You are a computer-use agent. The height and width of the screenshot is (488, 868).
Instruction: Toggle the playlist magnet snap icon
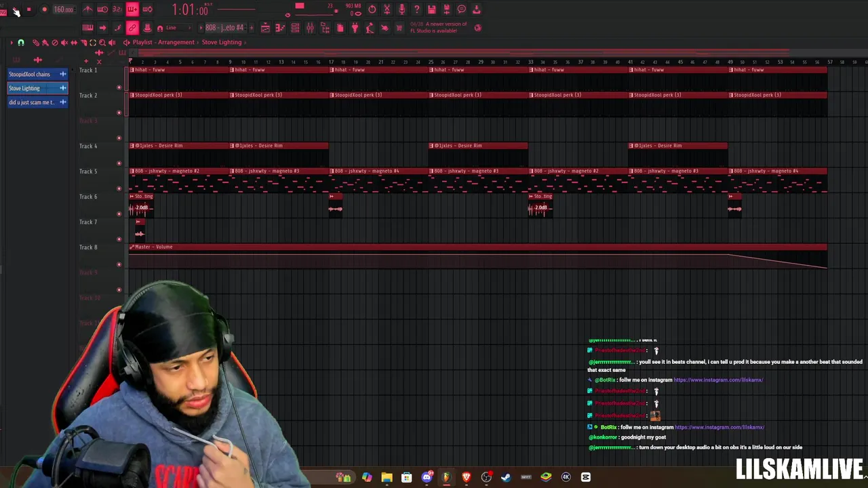pos(21,43)
